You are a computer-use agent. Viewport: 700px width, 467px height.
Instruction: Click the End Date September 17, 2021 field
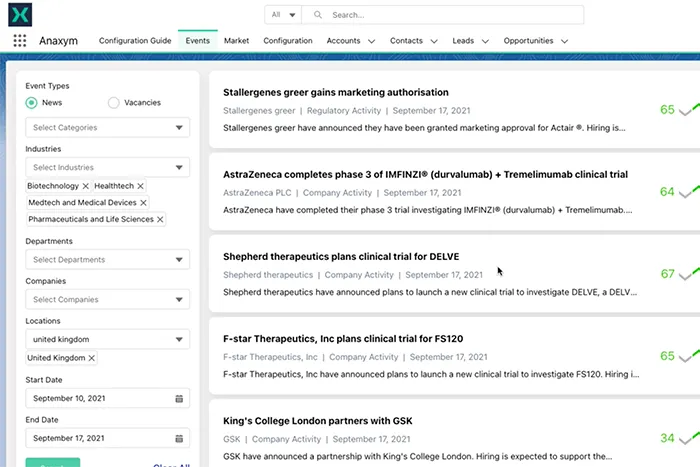(108, 438)
